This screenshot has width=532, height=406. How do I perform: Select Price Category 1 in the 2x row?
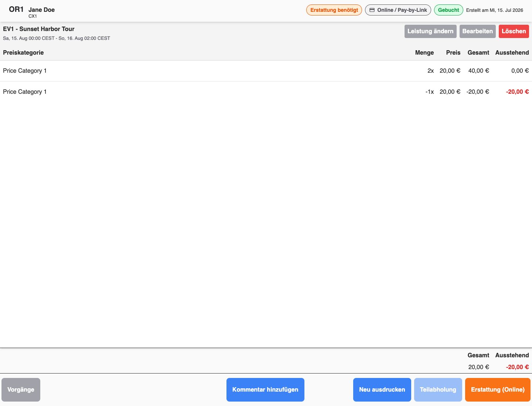(25, 71)
